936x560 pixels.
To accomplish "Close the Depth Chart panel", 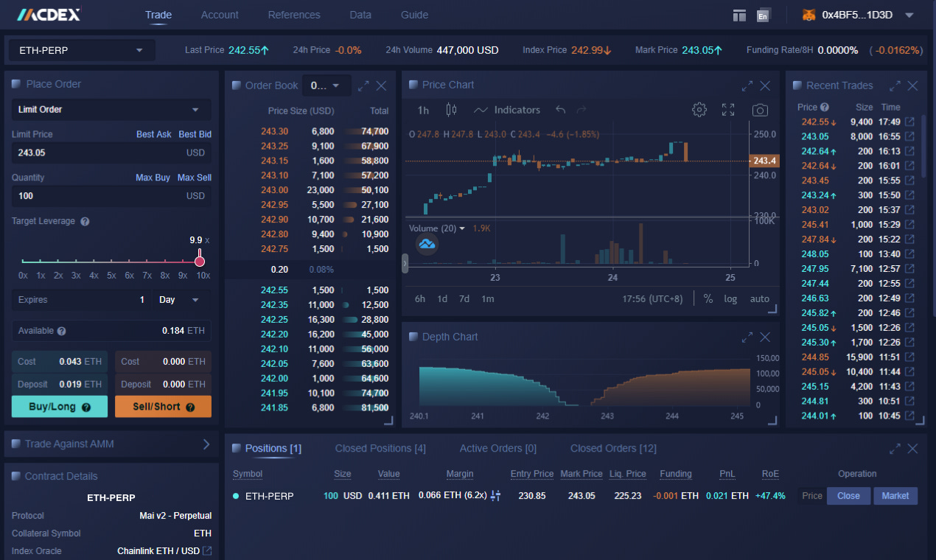I will pos(765,337).
